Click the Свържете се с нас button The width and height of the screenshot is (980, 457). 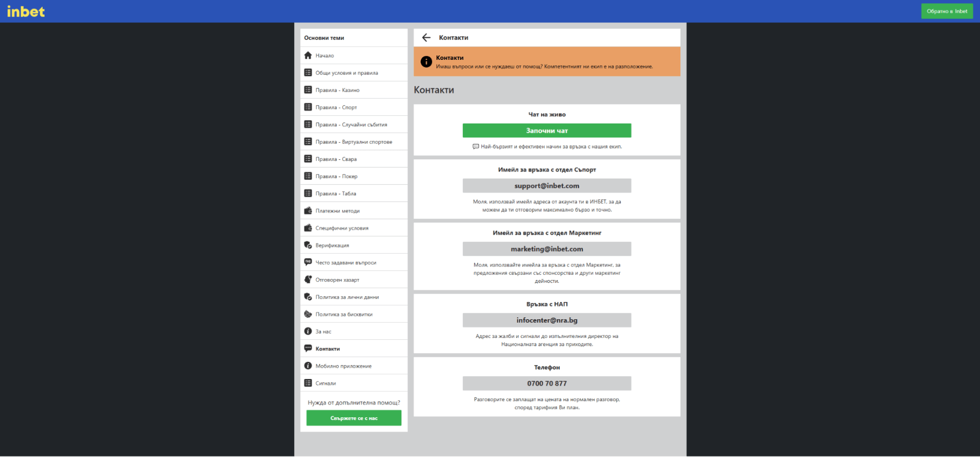pos(354,418)
